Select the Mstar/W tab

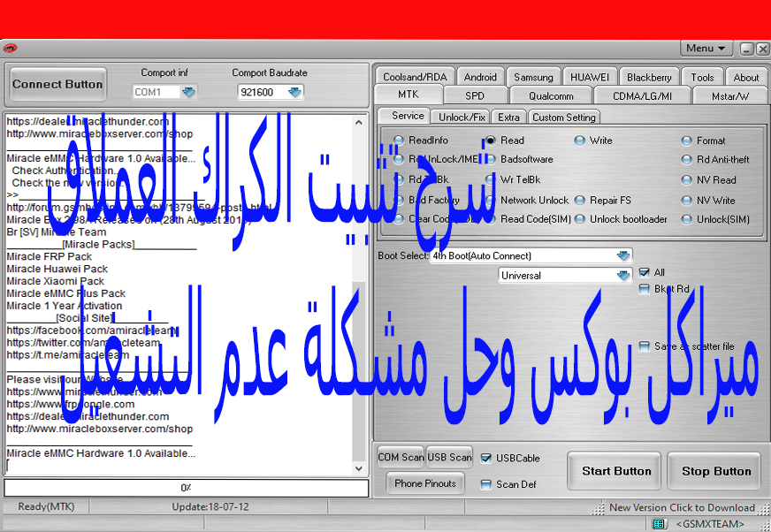730,95
